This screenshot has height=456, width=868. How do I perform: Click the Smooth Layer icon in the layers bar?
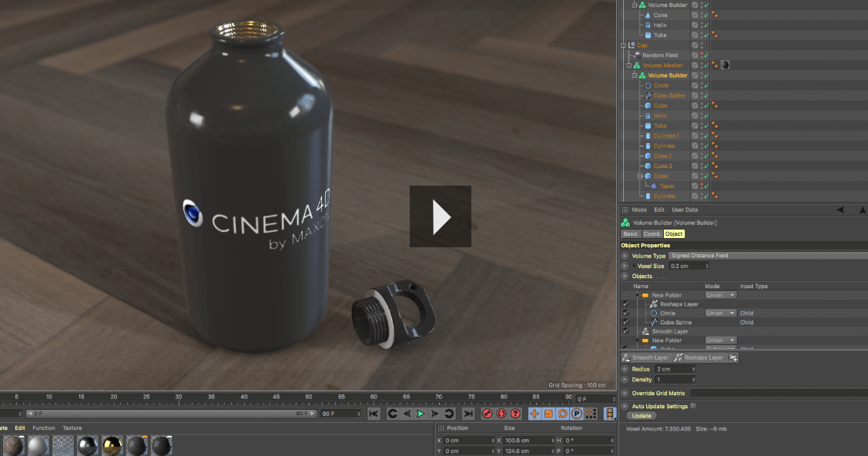(647, 357)
